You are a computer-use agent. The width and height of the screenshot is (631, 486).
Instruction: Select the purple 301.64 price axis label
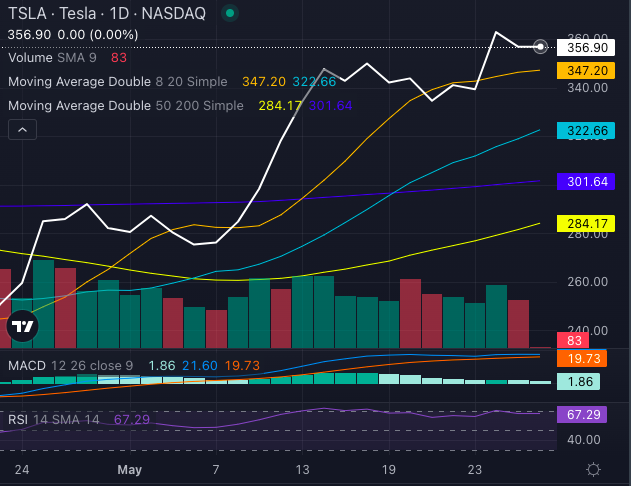point(586,181)
